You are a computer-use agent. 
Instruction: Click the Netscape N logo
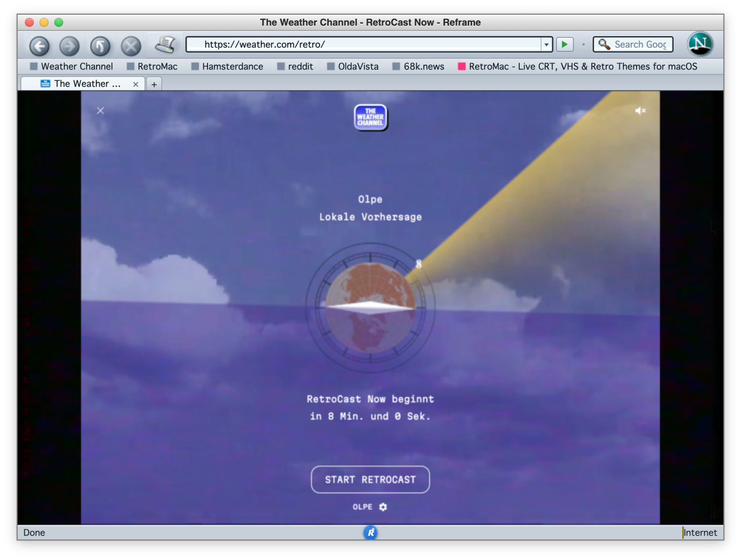click(700, 44)
